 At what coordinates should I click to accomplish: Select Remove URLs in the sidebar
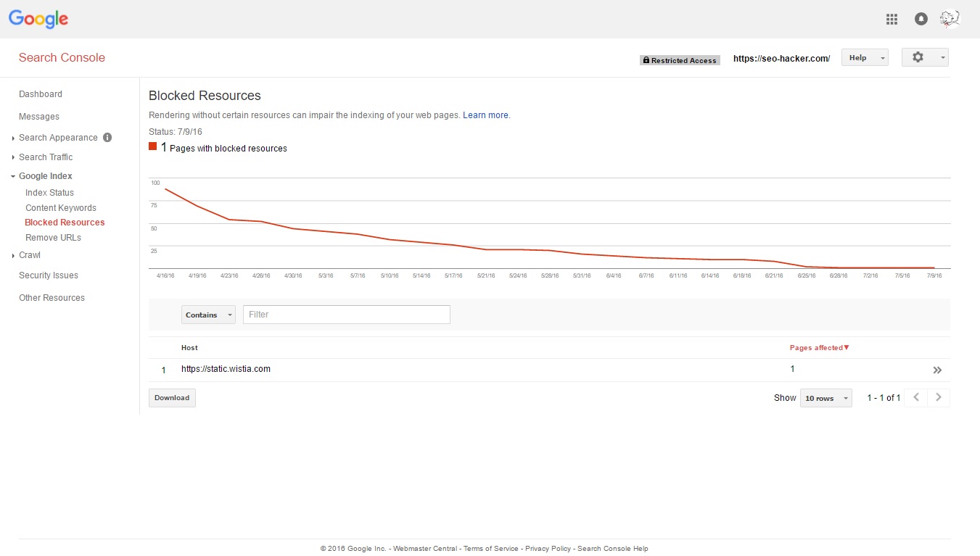tap(53, 238)
